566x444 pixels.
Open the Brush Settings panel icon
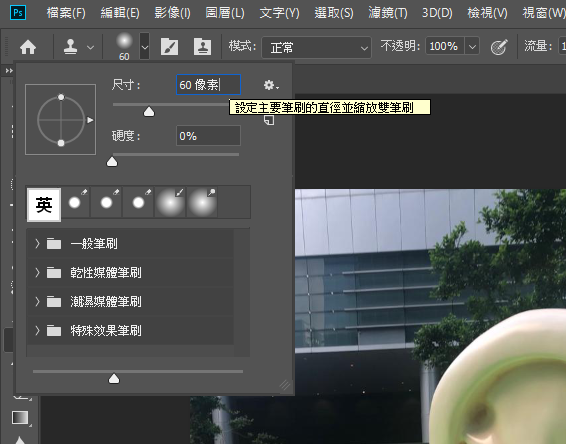tap(169, 47)
